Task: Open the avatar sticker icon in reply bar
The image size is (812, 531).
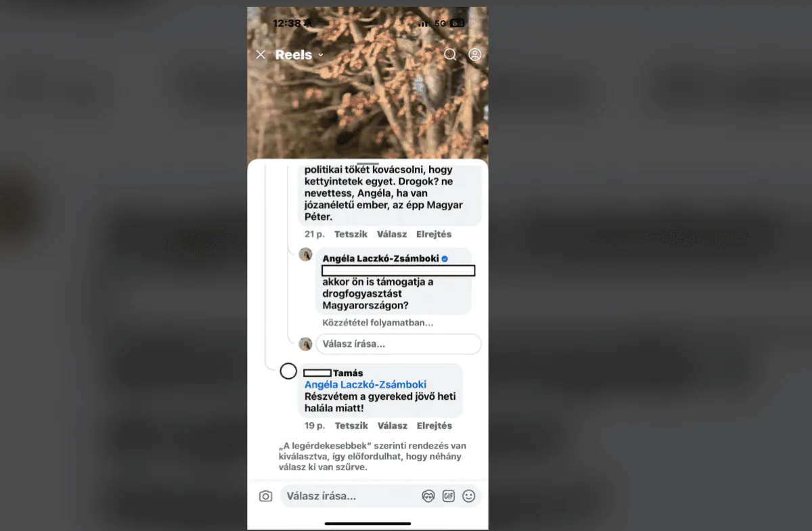Action: 428,497
